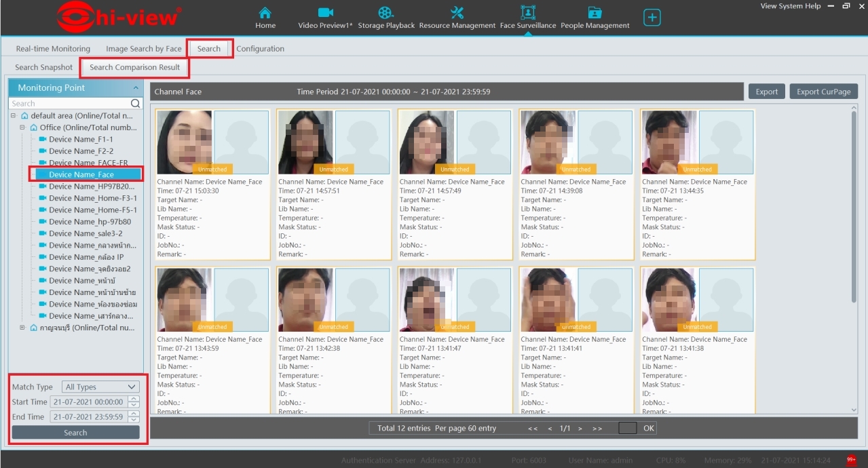This screenshot has height=468, width=868.
Task: Click the Export CurPage button
Action: (x=823, y=92)
